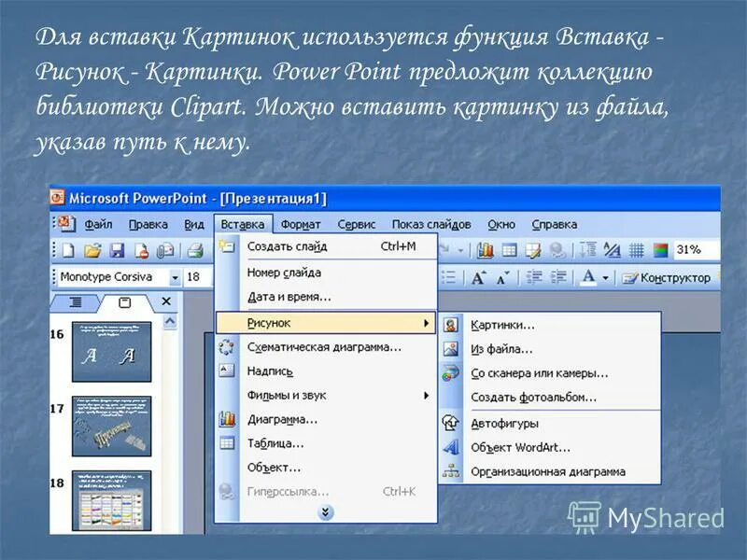Click the New document toolbar icon
This screenshot has height=560, width=747.
click(x=68, y=250)
